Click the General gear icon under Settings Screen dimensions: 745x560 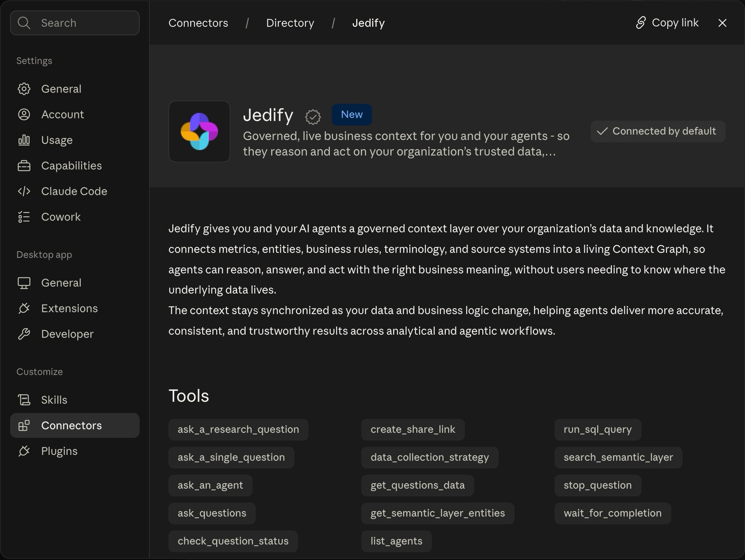point(24,89)
